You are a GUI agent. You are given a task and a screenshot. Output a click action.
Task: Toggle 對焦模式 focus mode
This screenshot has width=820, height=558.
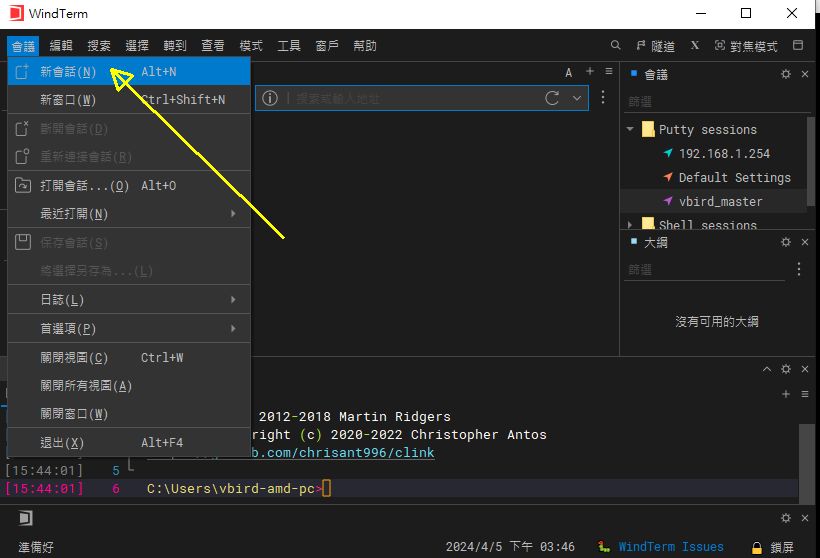click(x=746, y=46)
